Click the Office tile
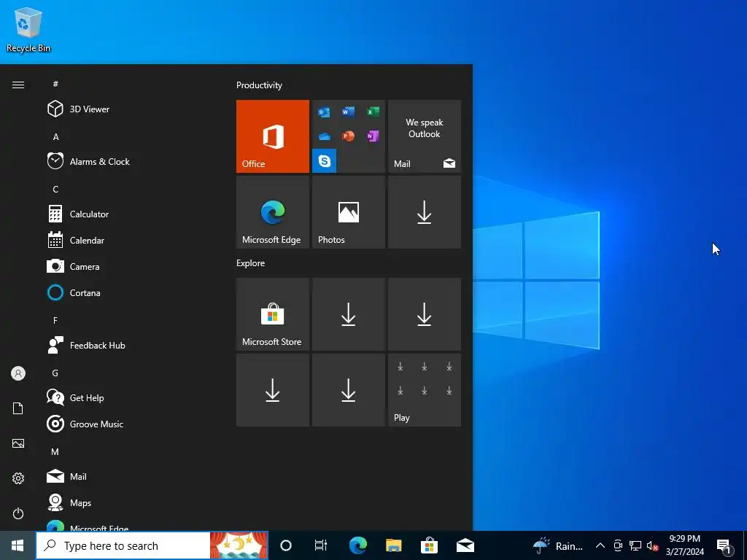 pos(273,136)
